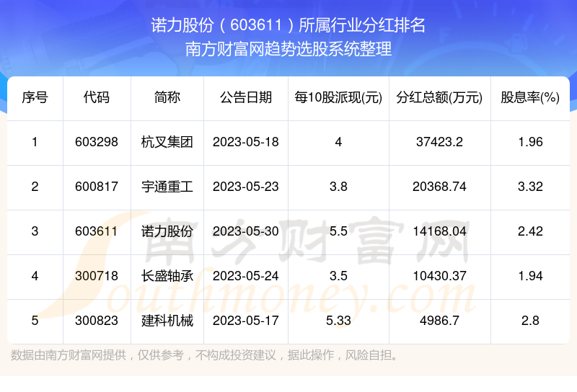Select the 公告日期 column header
The image size is (577, 392).
click(246, 97)
